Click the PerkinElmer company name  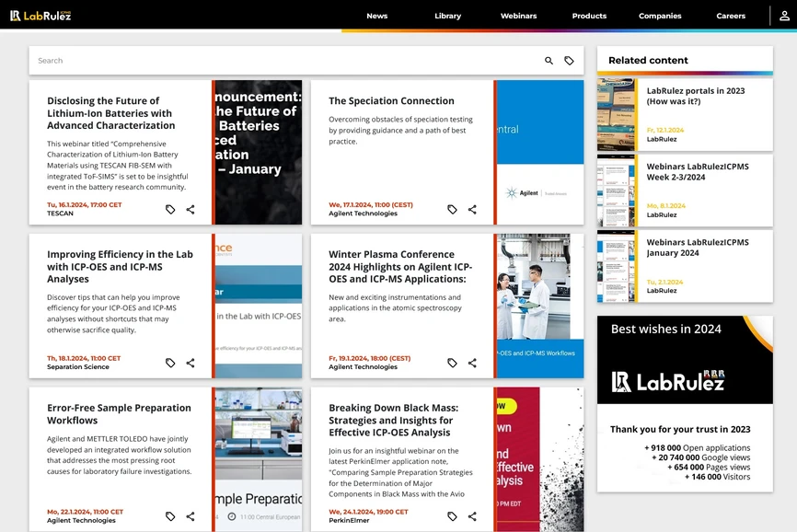[x=349, y=520]
